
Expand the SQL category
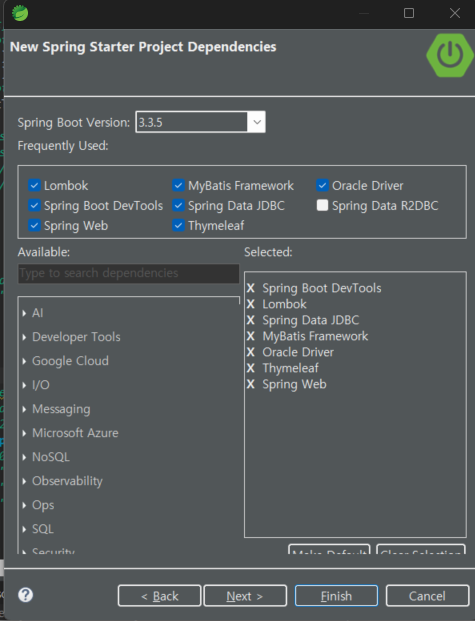pos(25,529)
